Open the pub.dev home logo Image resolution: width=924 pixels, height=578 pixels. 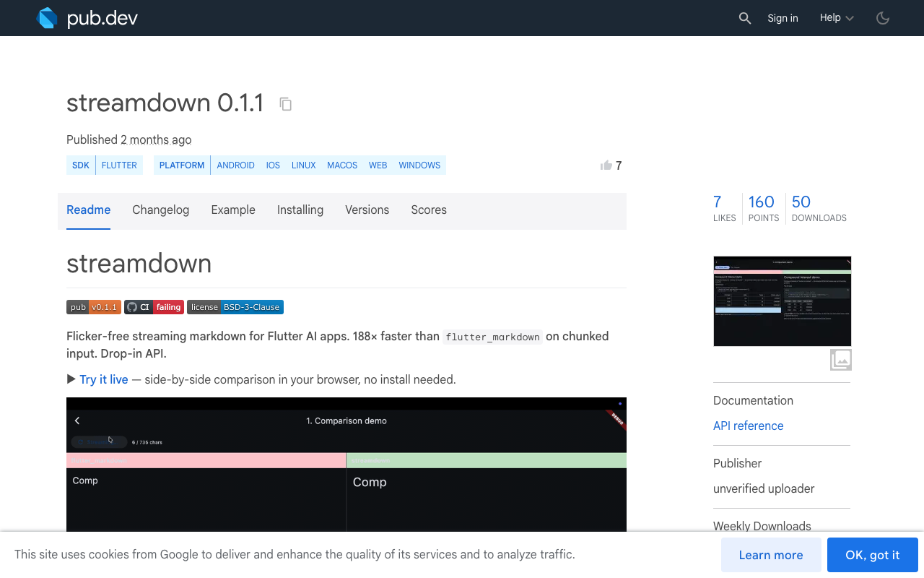[87, 18]
